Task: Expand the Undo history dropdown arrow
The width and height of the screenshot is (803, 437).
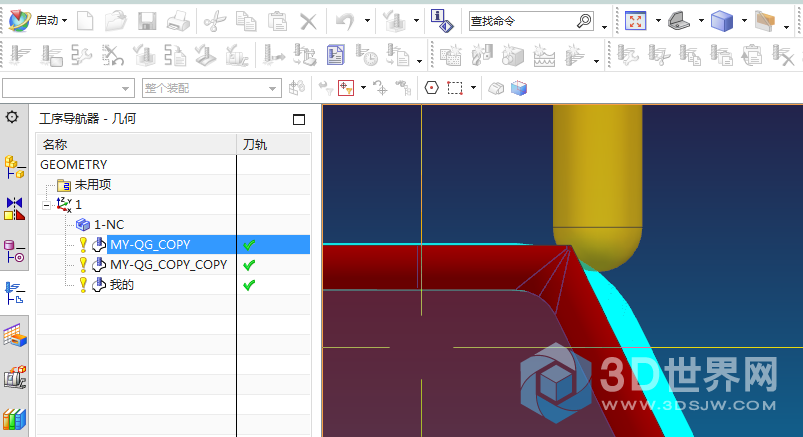Action: click(367, 21)
